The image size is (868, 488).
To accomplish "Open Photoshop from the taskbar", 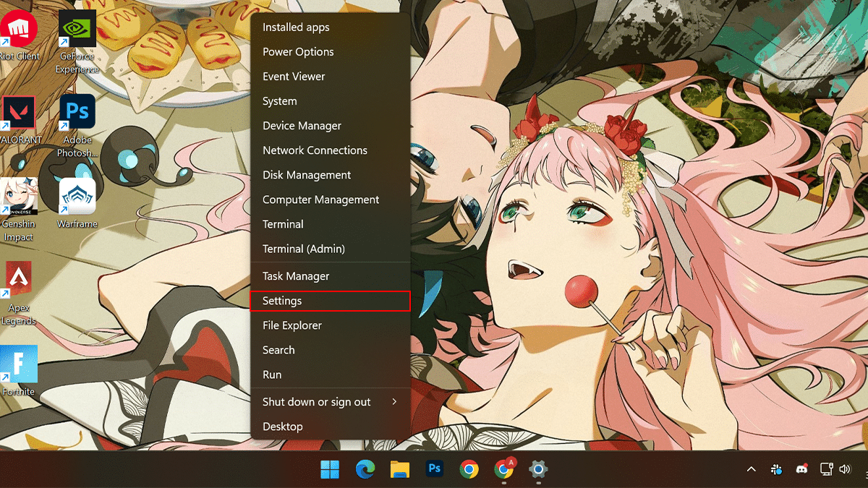I will point(435,469).
